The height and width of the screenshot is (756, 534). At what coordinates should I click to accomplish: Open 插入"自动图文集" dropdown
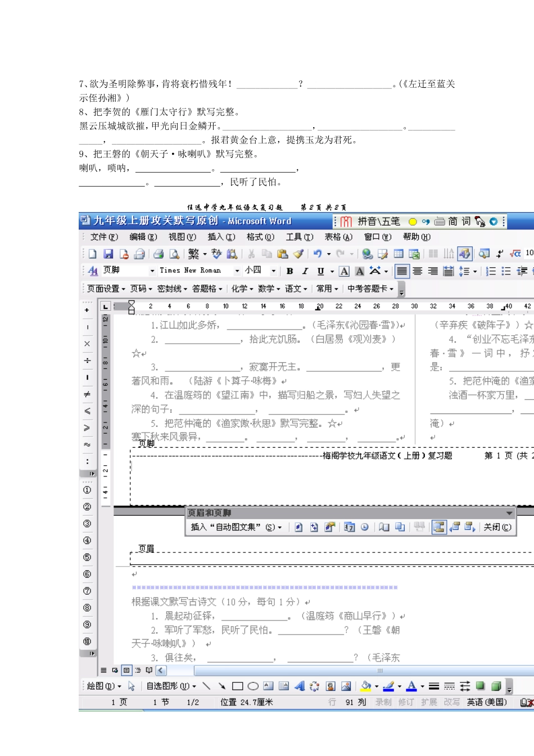pyautogui.click(x=236, y=527)
